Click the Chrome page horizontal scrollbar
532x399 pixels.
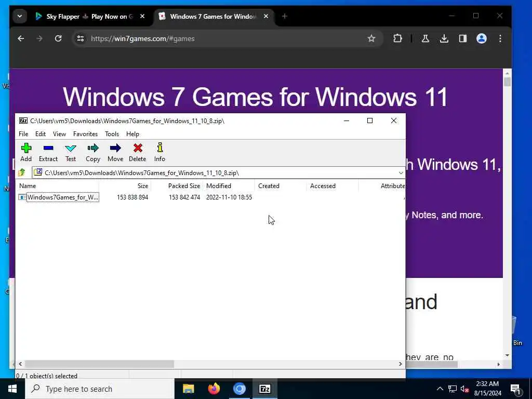(x=432, y=364)
